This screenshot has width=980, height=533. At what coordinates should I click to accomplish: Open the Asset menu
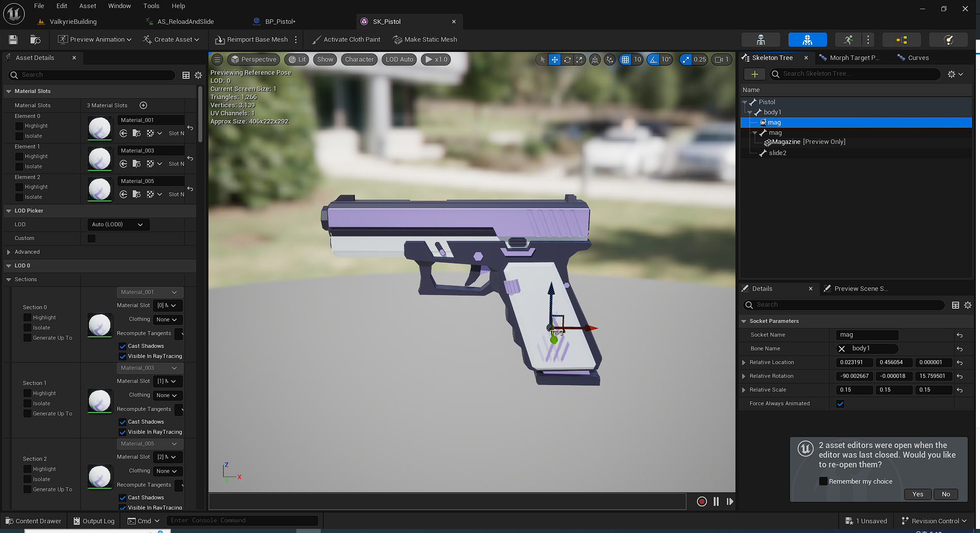(87, 6)
